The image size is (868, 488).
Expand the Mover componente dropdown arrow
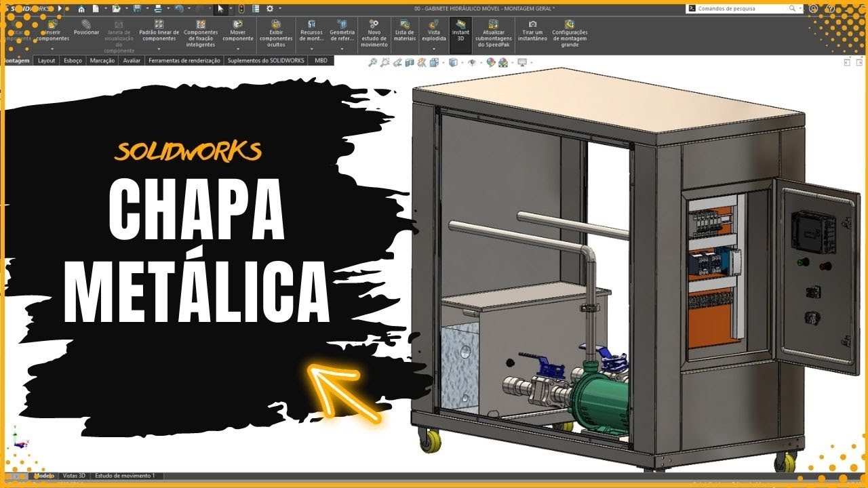pyautogui.click(x=238, y=49)
